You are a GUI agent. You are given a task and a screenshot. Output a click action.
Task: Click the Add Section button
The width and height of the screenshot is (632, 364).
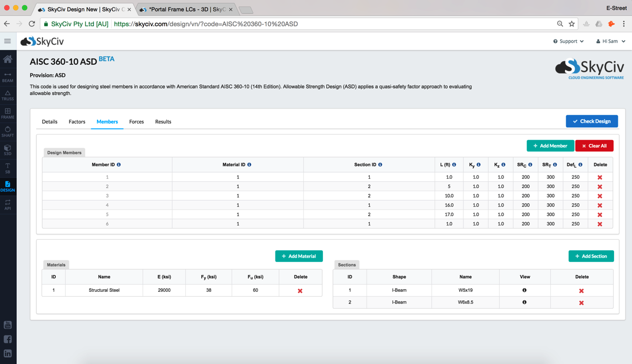click(x=591, y=256)
